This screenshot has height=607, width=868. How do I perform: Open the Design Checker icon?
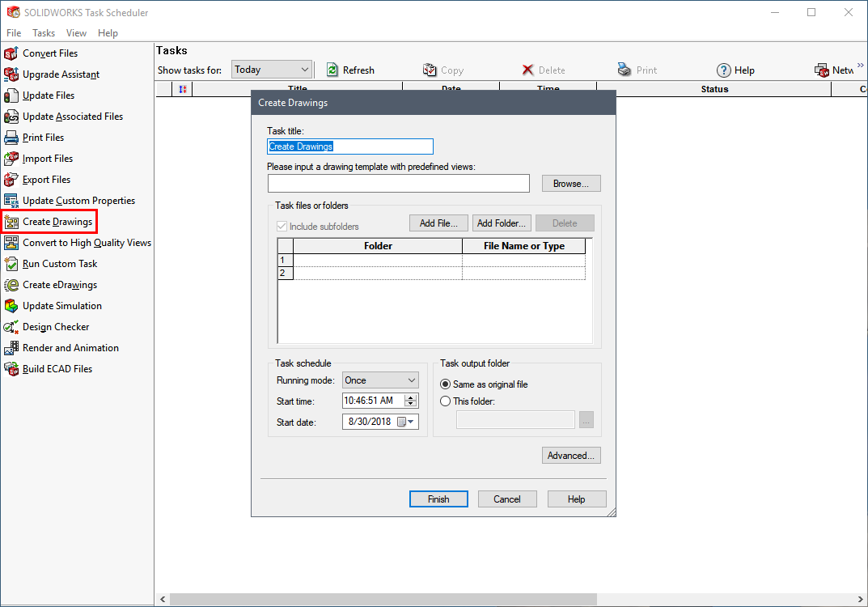(x=11, y=327)
